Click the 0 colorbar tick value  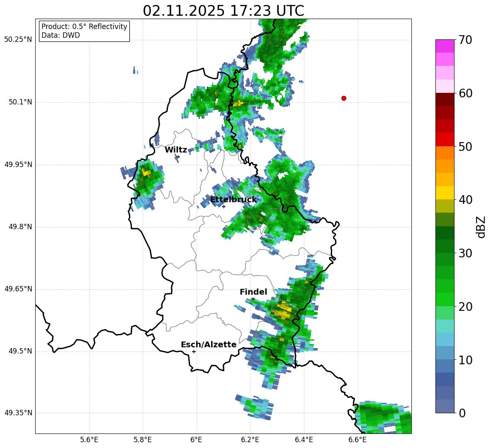click(x=462, y=413)
